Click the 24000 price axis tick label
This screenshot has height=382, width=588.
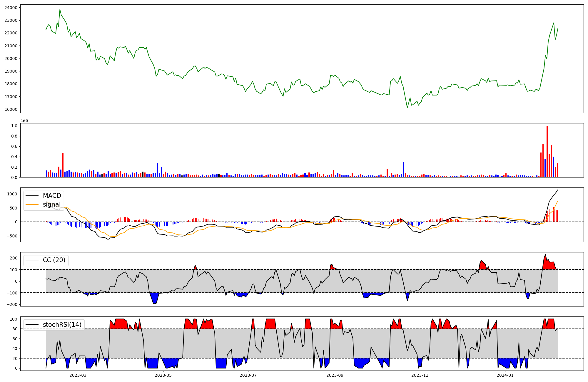pos(11,8)
